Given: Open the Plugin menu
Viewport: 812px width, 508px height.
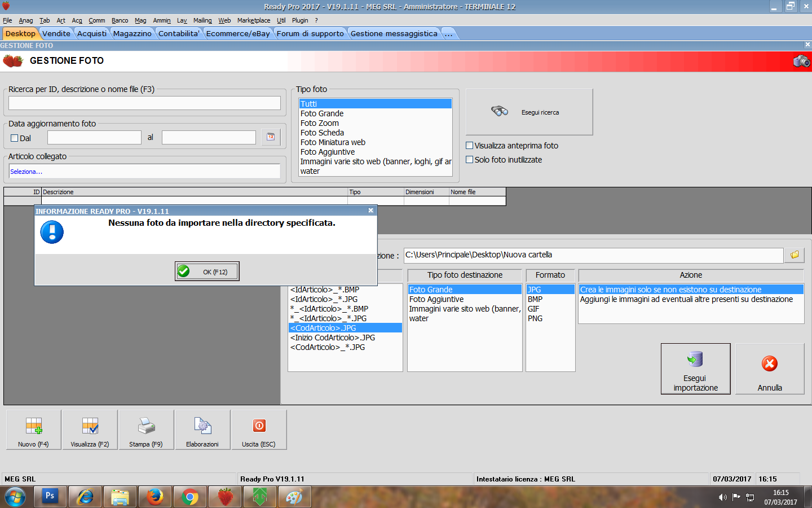Looking at the screenshot, I should [x=300, y=20].
